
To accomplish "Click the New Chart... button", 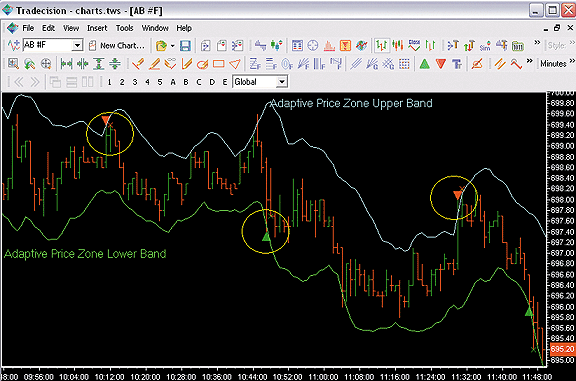I will [117, 46].
